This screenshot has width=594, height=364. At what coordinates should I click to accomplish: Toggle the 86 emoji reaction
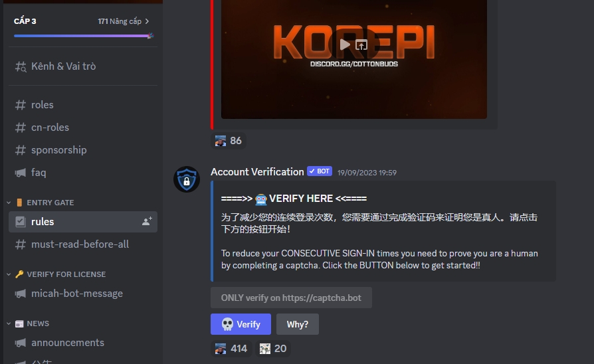click(x=229, y=141)
